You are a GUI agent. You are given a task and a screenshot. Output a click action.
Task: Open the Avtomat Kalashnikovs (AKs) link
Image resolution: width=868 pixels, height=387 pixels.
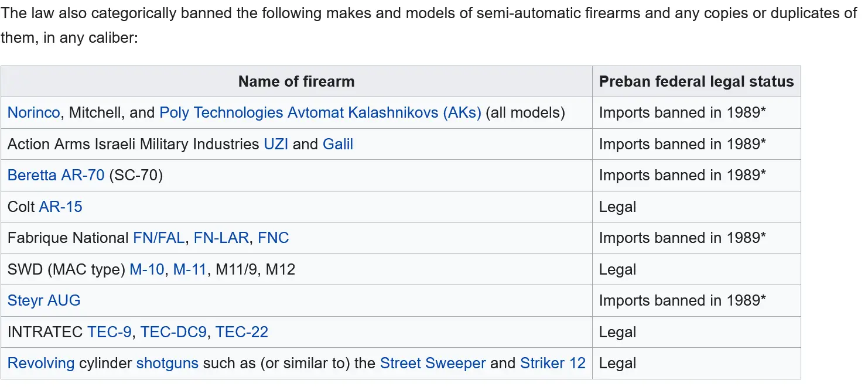(x=384, y=113)
